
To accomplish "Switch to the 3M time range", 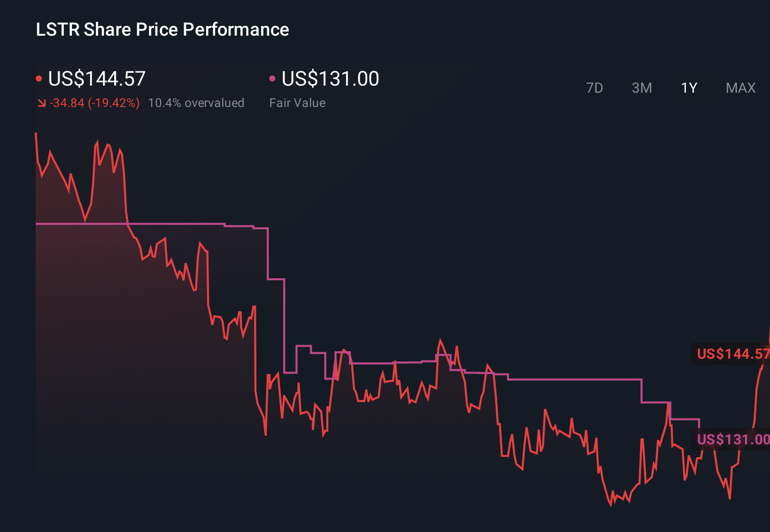I will click(641, 88).
